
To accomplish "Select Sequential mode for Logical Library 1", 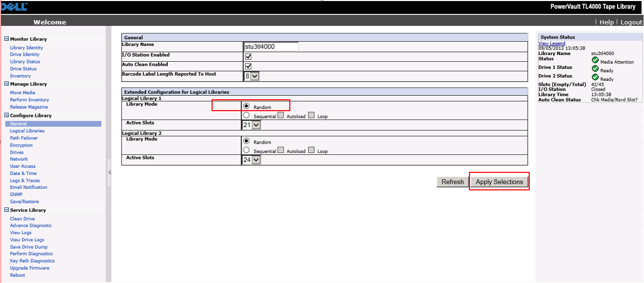I will (x=246, y=115).
